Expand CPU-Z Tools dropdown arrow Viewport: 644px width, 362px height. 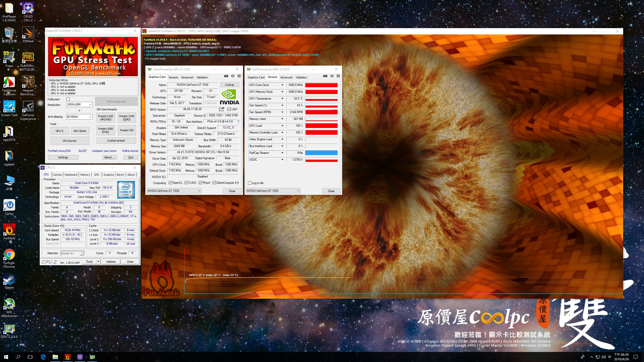click(x=98, y=262)
